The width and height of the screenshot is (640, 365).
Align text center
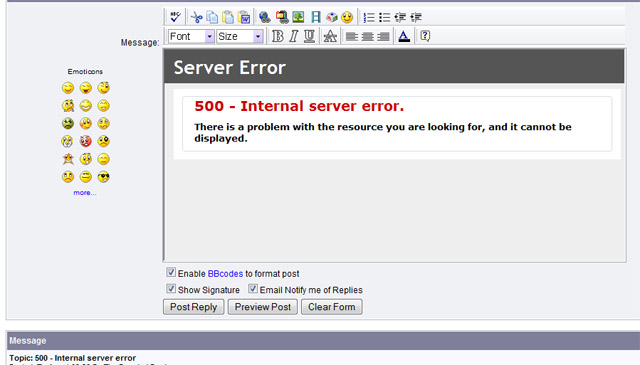point(367,37)
